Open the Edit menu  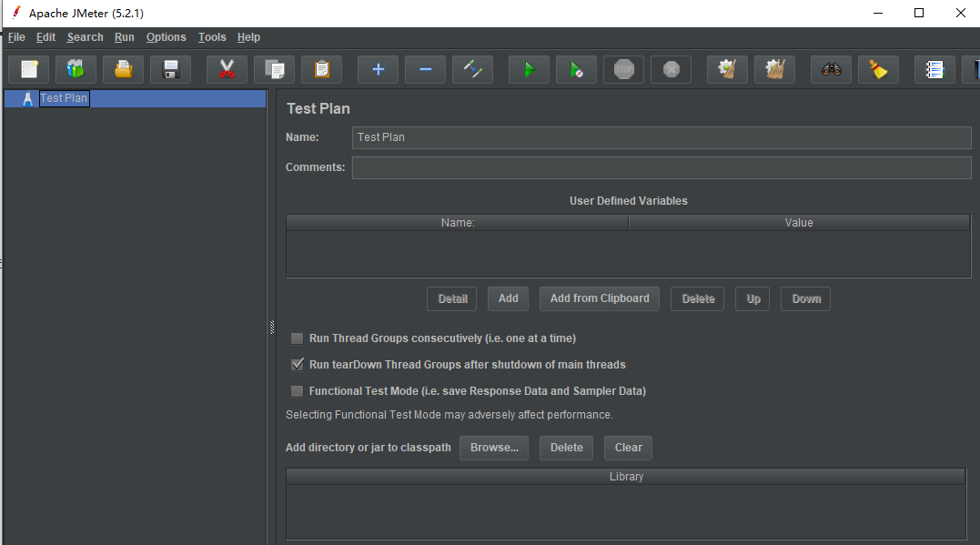(45, 37)
